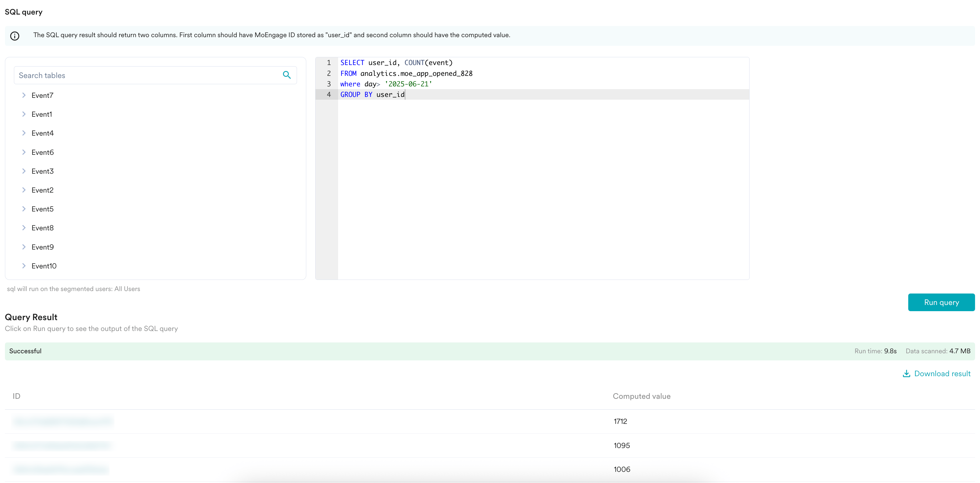Click the where day> '2025-06-21' line
Image resolution: width=980 pixels, height=483 pixels.
pos(386,84)
